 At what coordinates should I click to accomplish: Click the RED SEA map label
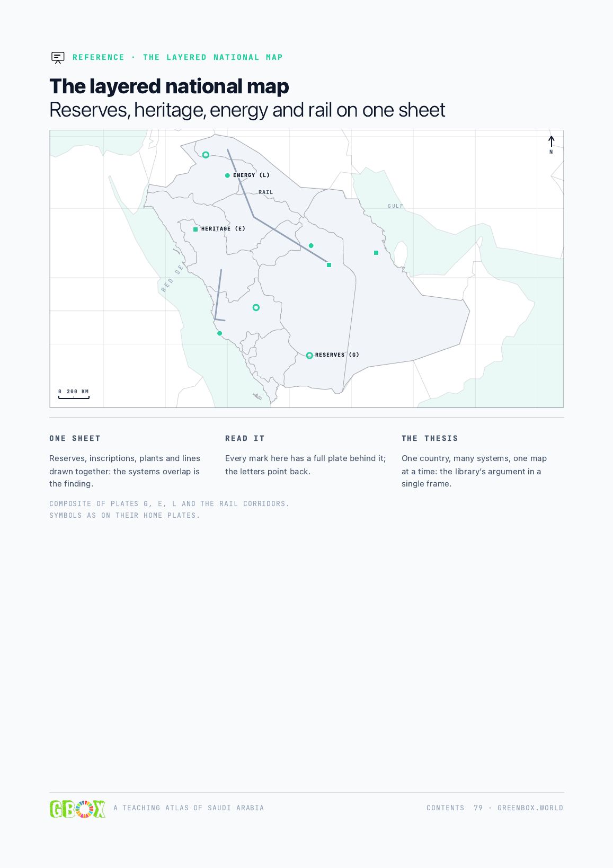click(173, 278)
